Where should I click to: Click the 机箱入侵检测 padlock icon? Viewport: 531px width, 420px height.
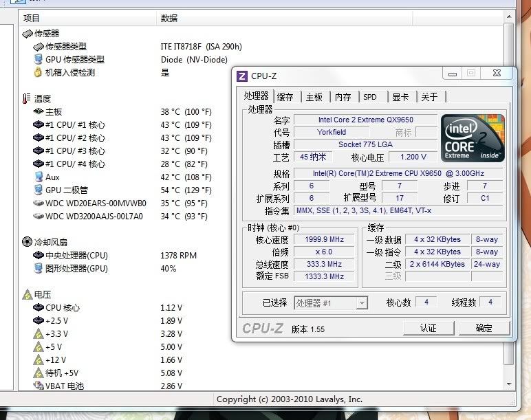[38, 72]
